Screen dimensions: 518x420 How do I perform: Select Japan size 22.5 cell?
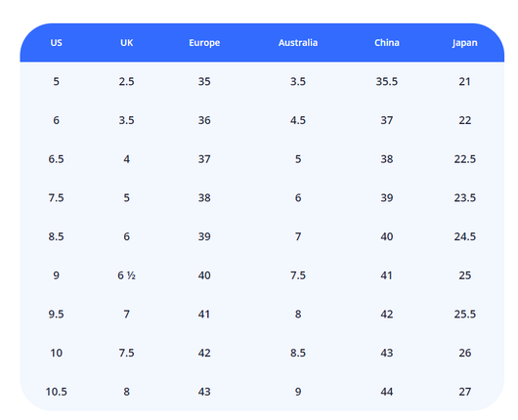tap(464, 159)
